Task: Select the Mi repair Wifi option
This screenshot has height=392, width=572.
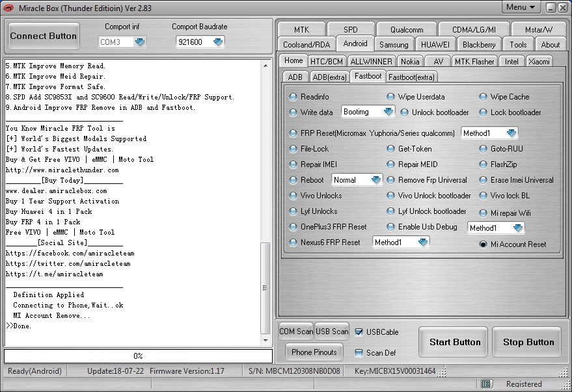Action: click(x=483, y=213)
